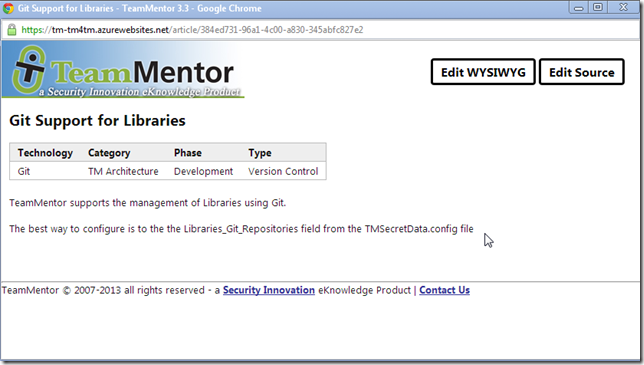Click the Phase column header
The image size is (644, 365).
[x=188, y=153]
